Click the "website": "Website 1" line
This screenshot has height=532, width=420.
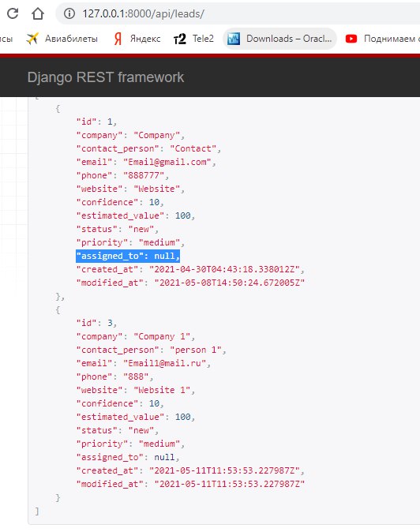(136, 390)
